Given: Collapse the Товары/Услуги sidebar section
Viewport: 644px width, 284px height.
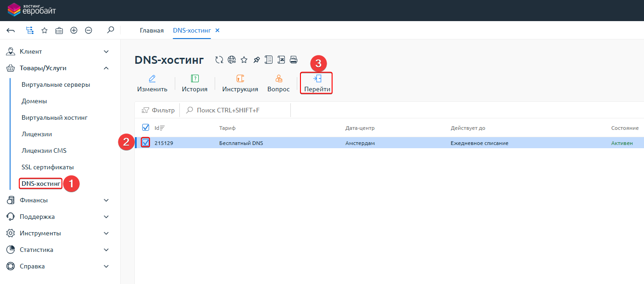Looking at the screenshot, I should pos(106,68).
